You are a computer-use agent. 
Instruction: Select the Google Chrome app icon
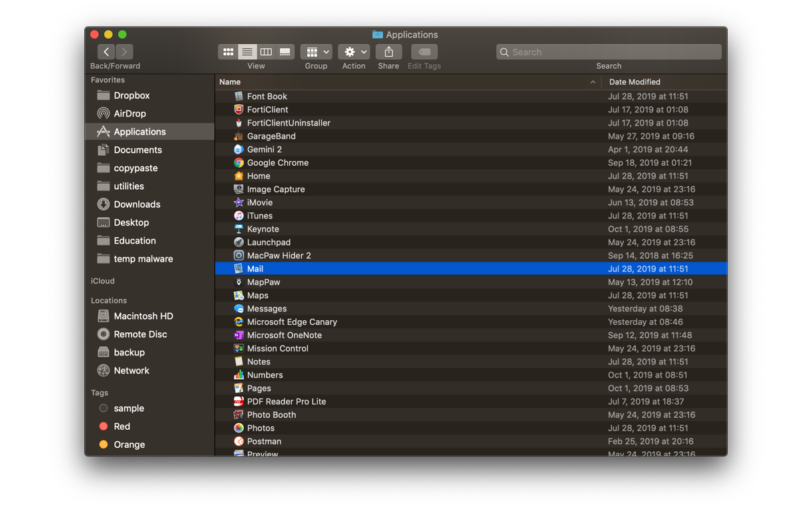click(238, 162)
